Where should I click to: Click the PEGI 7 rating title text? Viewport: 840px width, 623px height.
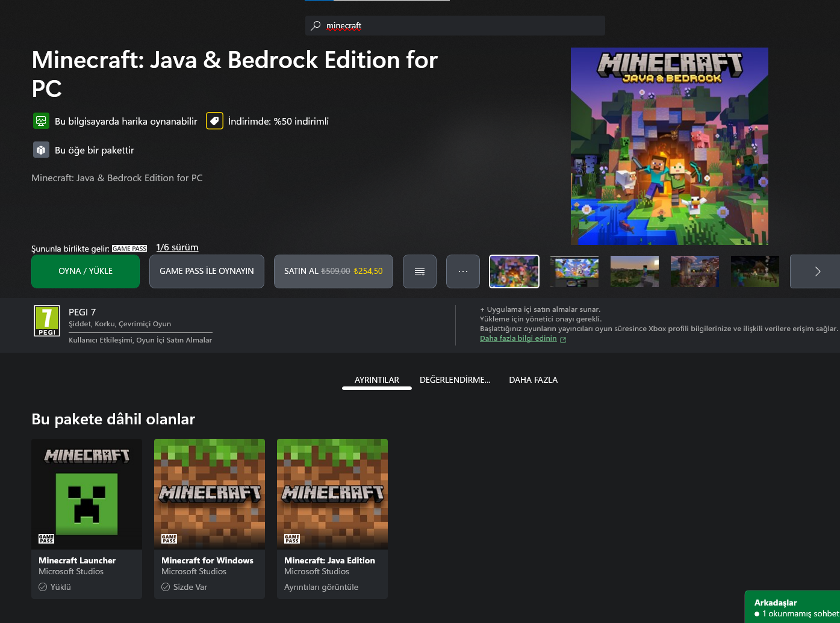82,312
